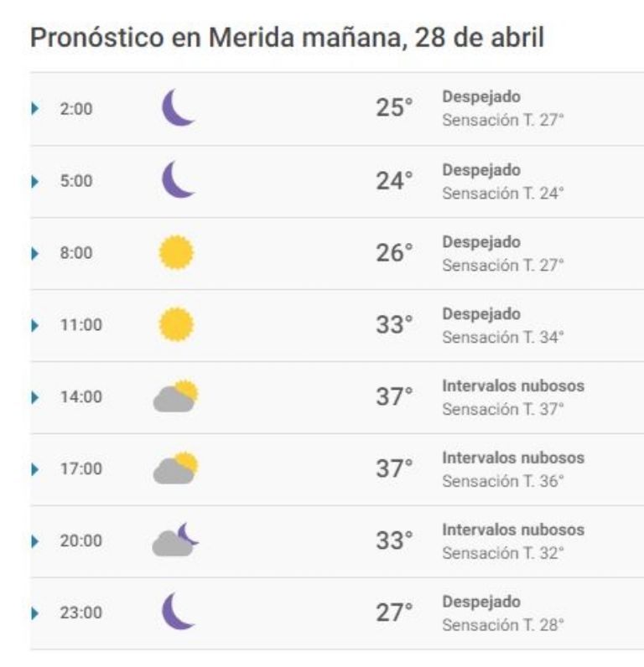Screen dimensions: 644x667
Task: Expand the 2:00 forecast row arrow
Action: (35, 108)
